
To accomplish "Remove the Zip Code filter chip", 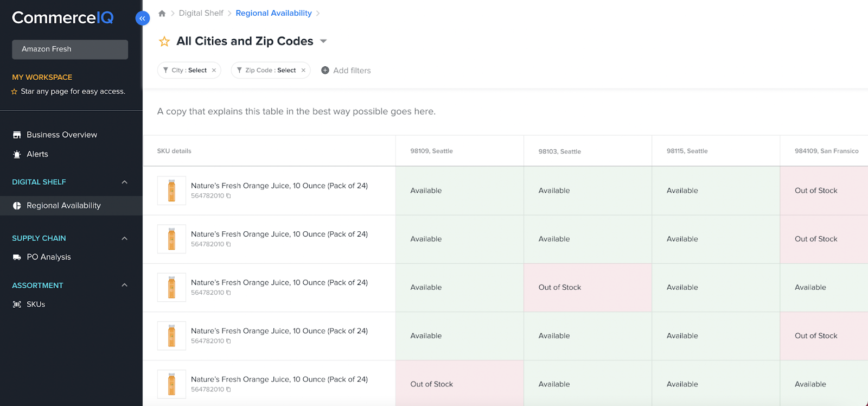I will tap(303, 71).
